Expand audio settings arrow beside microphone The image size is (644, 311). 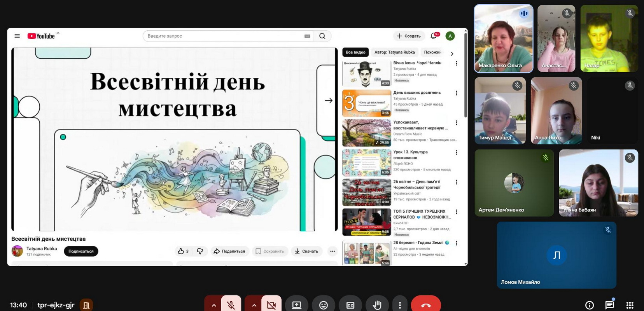[x=213, y=305]
